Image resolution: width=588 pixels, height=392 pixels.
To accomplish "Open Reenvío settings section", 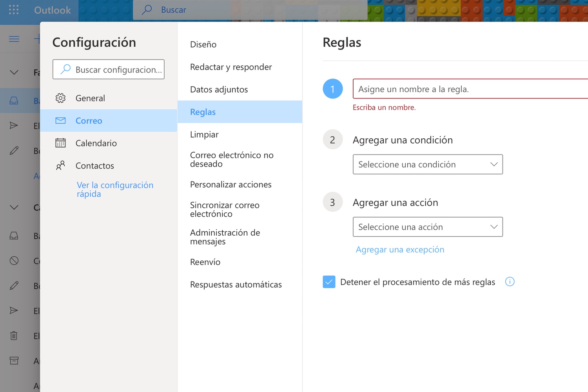I will point(205,262).
